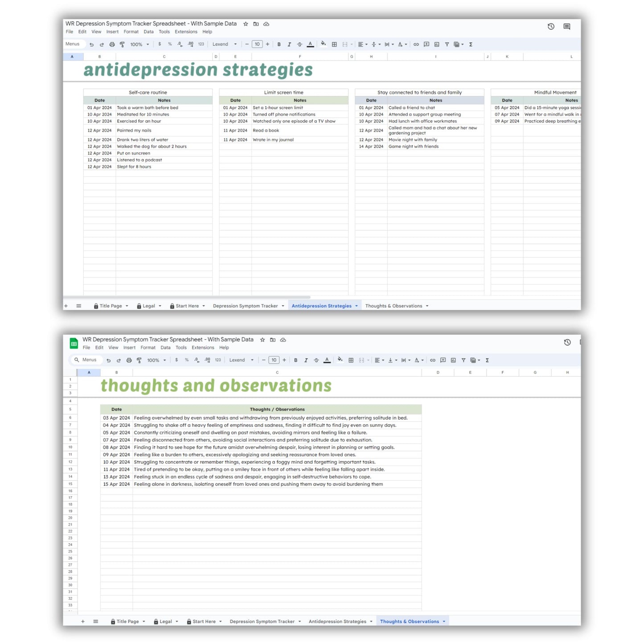
Task: Open version history in thoughts and observations window
Action: pyautogui.click(x=567, y=342)
